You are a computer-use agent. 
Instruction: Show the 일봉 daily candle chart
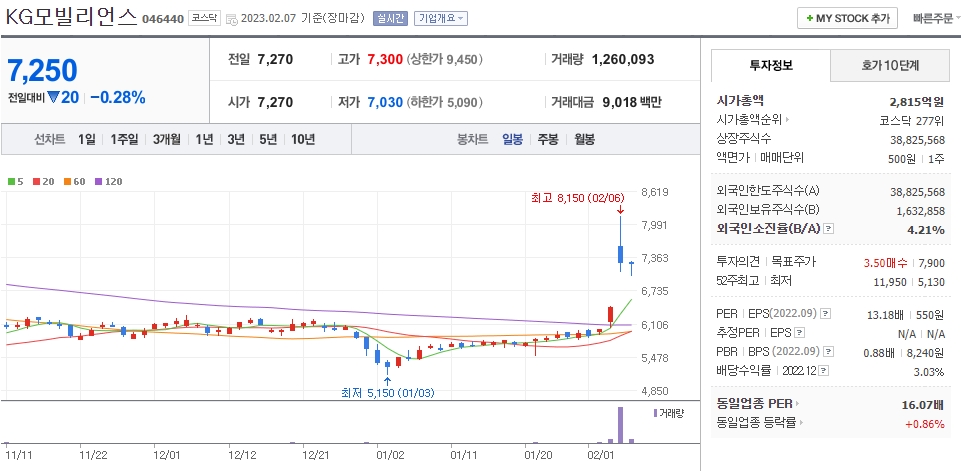click(512, 139)
